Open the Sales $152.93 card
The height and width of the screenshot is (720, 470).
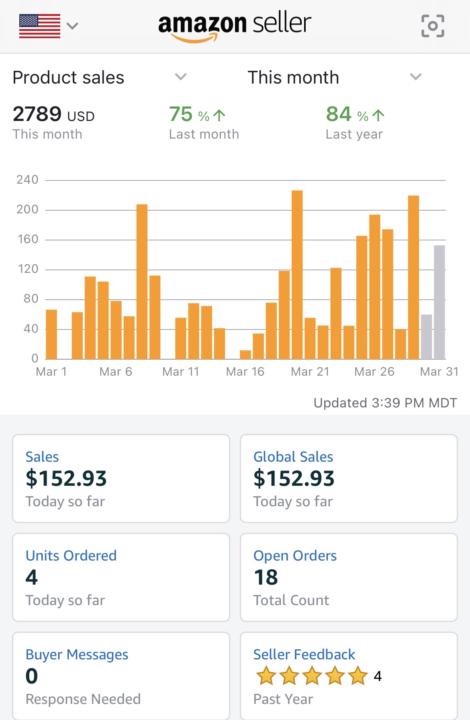pos(121,478)
